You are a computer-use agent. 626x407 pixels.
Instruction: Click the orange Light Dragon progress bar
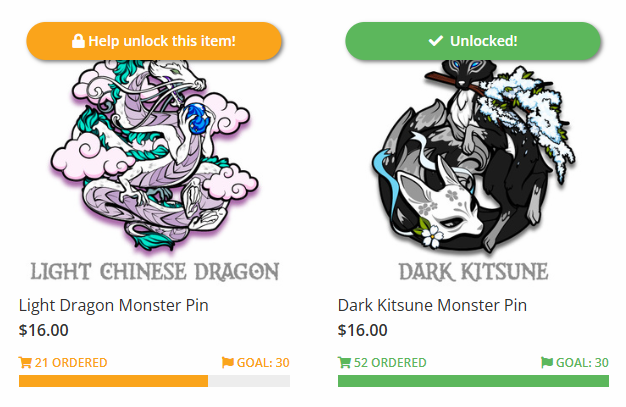154,381
